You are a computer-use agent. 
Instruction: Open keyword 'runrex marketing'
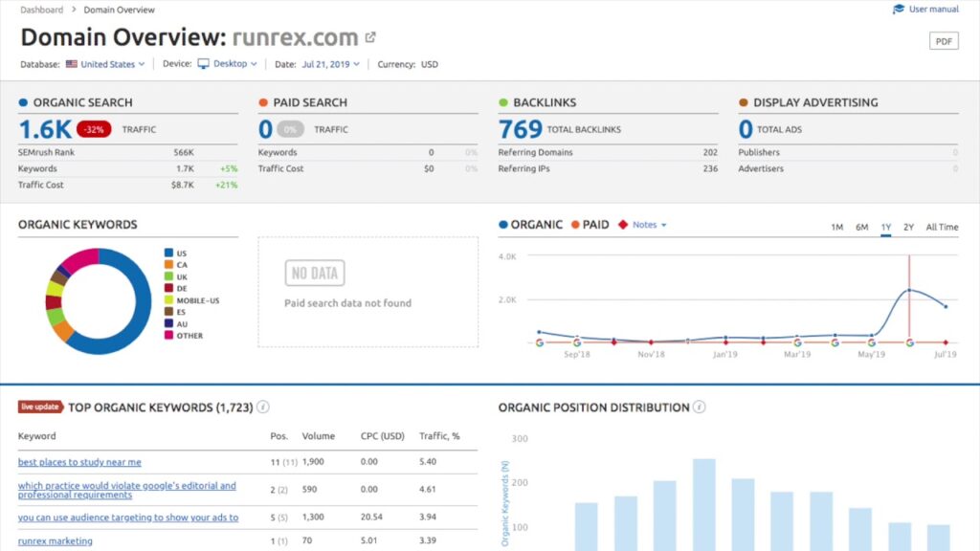55,541
